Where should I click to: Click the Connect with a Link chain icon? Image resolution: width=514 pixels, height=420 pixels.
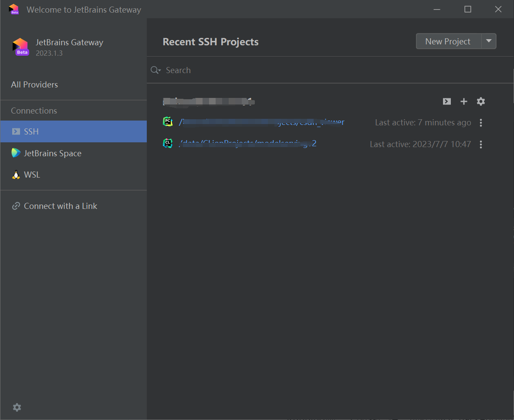click(16, 206)
